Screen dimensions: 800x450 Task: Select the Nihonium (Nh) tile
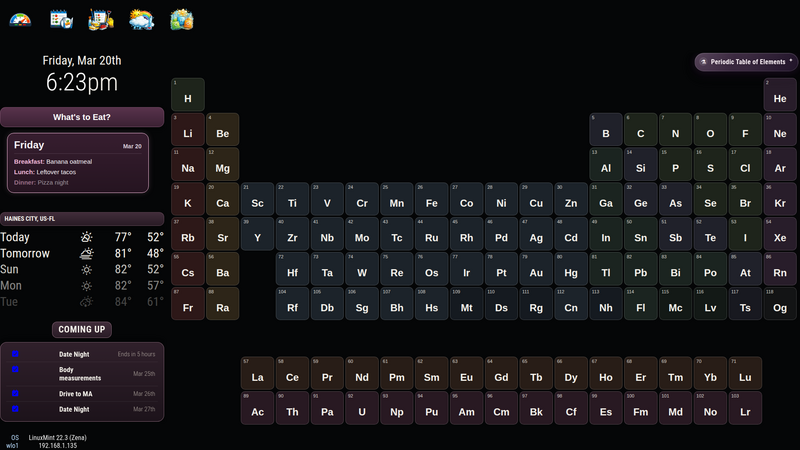[606, 304]
